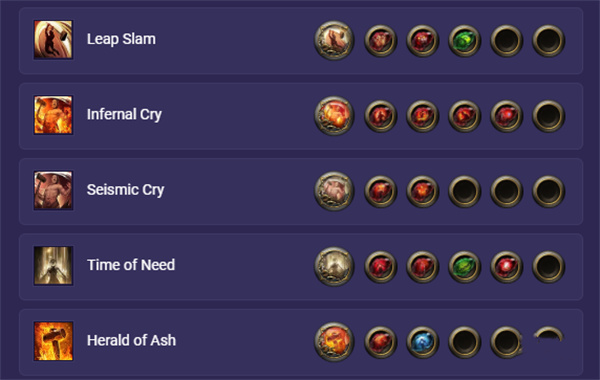The image size is (600, 380).
Task: Click the Infernal Cry skill icon
Action: [53, 115]
